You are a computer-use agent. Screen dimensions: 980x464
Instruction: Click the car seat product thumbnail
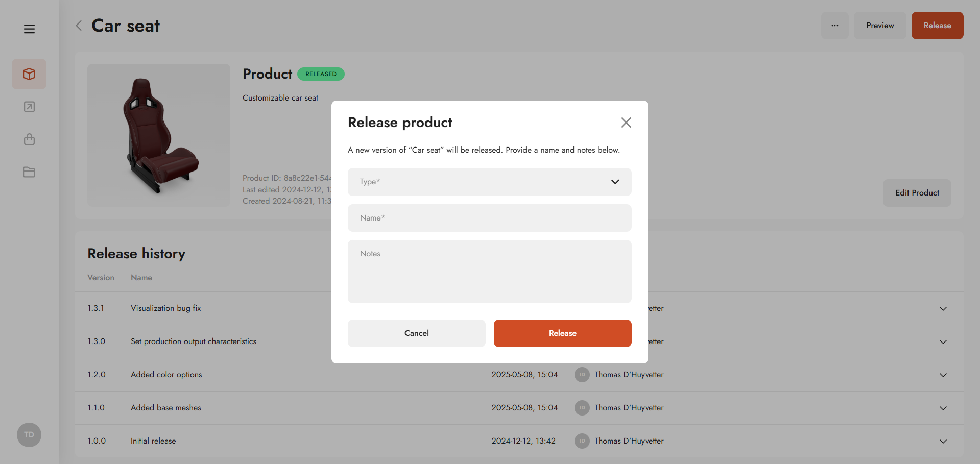159,135
